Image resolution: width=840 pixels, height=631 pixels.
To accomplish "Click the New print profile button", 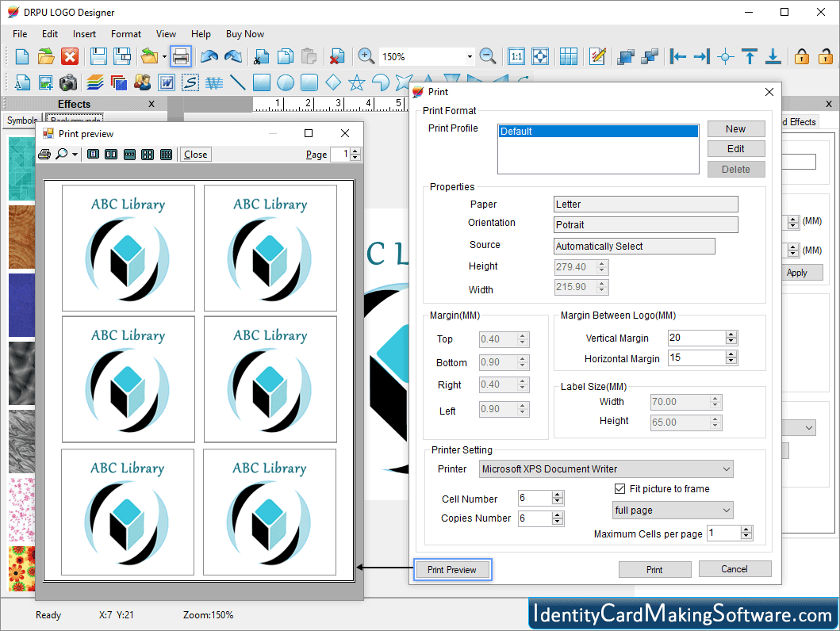I will (736, 129).
